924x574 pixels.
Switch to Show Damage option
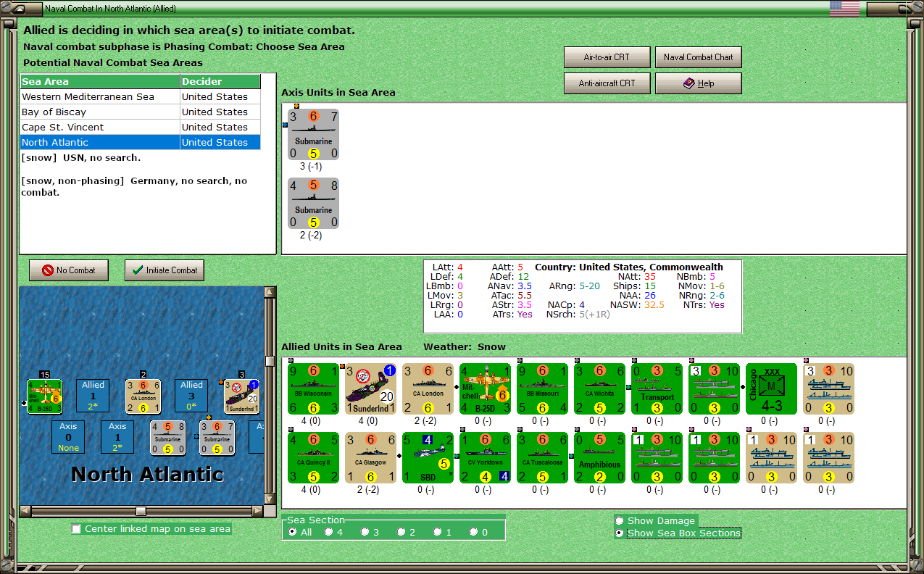tap(620, 521)
